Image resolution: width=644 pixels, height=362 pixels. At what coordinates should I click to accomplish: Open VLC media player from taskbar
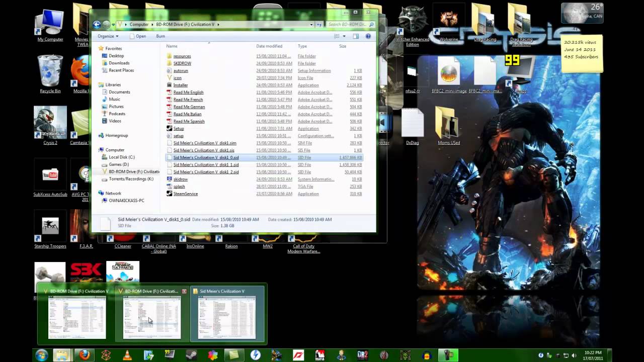pyautogui.click(x=127, y=355)
